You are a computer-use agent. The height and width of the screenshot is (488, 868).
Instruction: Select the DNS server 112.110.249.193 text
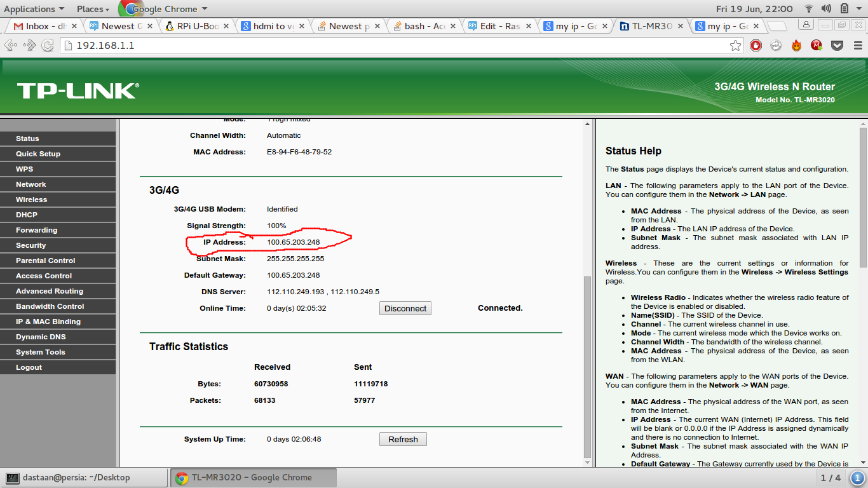[296, 292]
